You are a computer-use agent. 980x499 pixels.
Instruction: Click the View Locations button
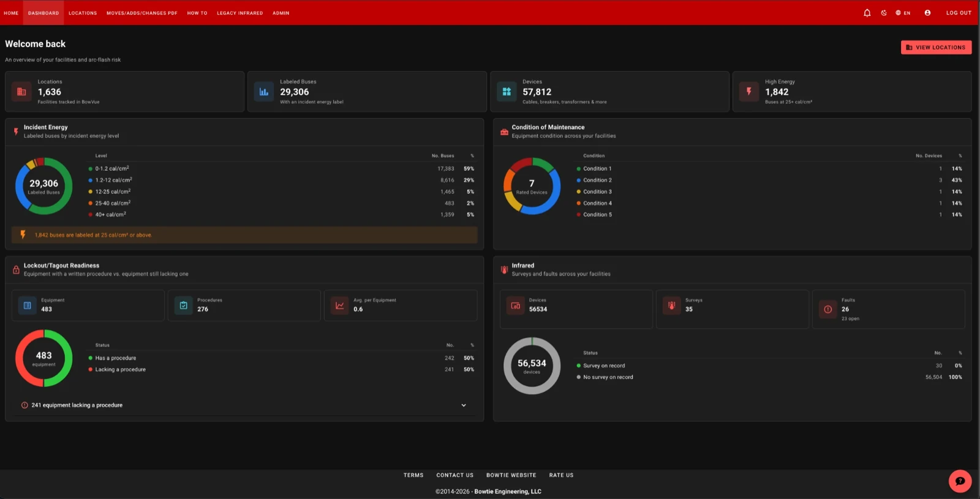pyautogui.click(x=936, y=47)
